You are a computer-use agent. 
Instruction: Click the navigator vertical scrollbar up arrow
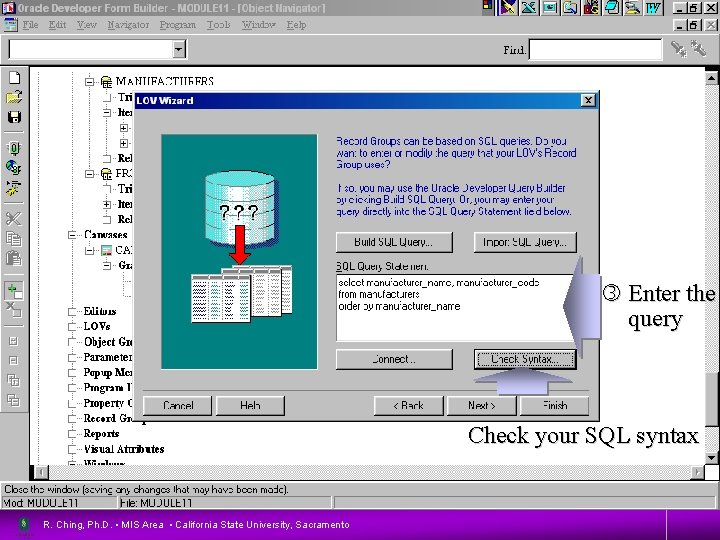(711, 79)
